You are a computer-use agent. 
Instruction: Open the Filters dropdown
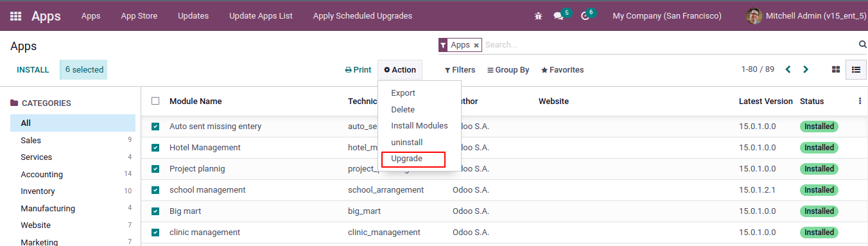(460, 70)
